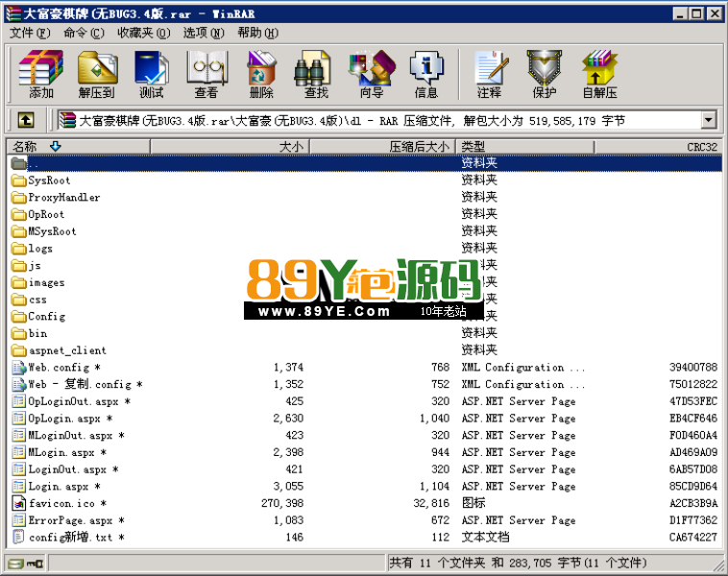Image resolution: width=728 pixels, height=576 pixels.
Task: Click the Login.aspx file icon
Action: (19, 487)
